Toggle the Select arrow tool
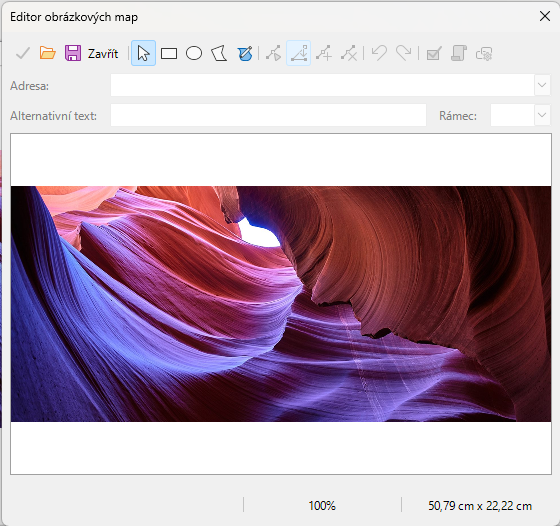 point(143,53)
